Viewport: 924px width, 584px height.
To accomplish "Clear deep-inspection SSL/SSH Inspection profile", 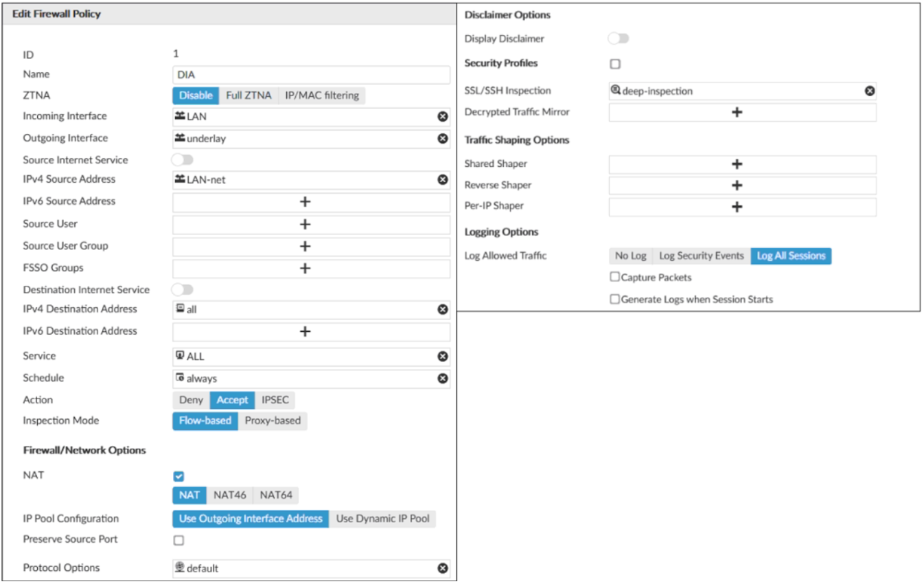I will pos(869,91).
